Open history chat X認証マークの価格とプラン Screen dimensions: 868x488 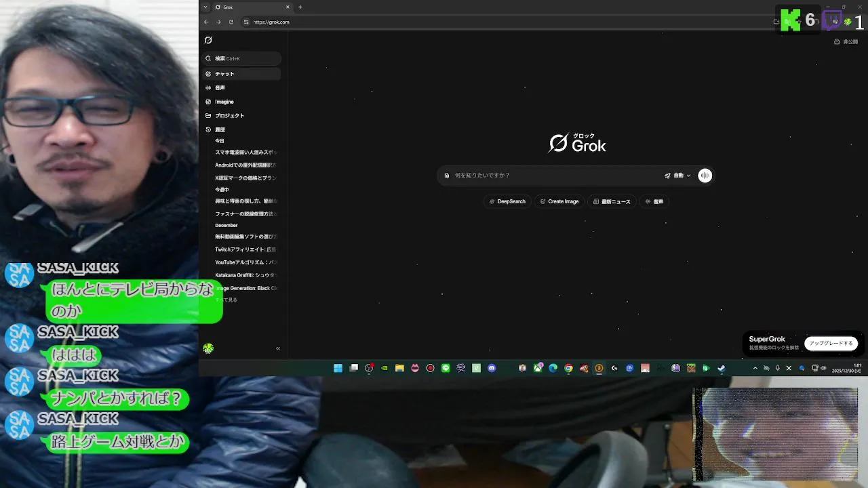click(x=245, y=178)
